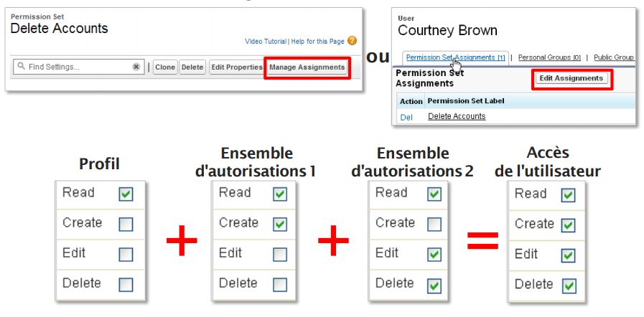Toggle Create under Accès de l'utilisateur

click(x=568, y=225)
